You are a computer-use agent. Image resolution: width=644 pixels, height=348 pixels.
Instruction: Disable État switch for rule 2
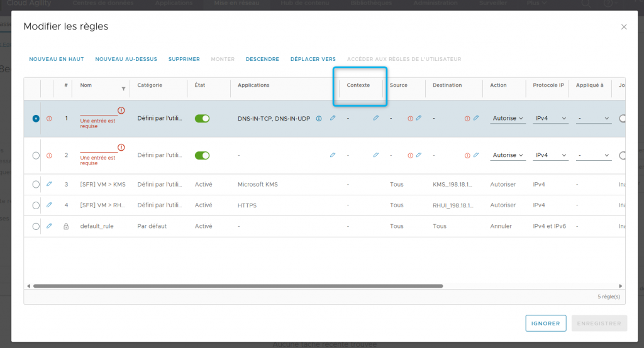click(x=202, y=155)
